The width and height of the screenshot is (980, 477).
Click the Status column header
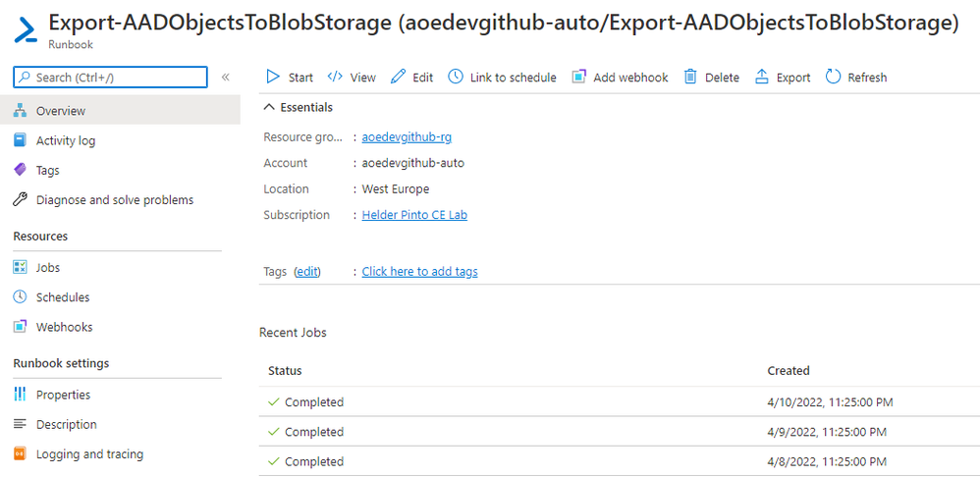[285, 370]
